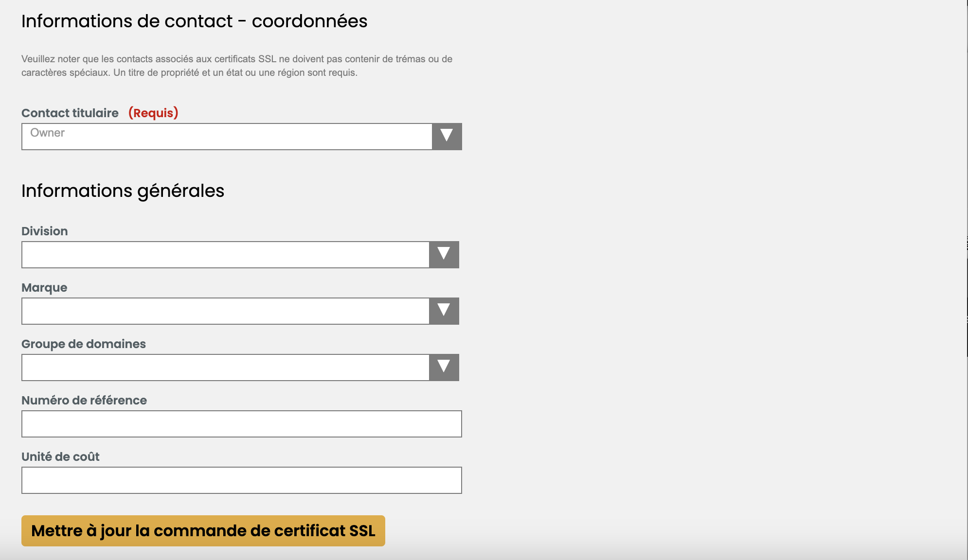968x560 pixels.
Task: Click the Contact titulaire label
Action: click(x=70, y=113)
